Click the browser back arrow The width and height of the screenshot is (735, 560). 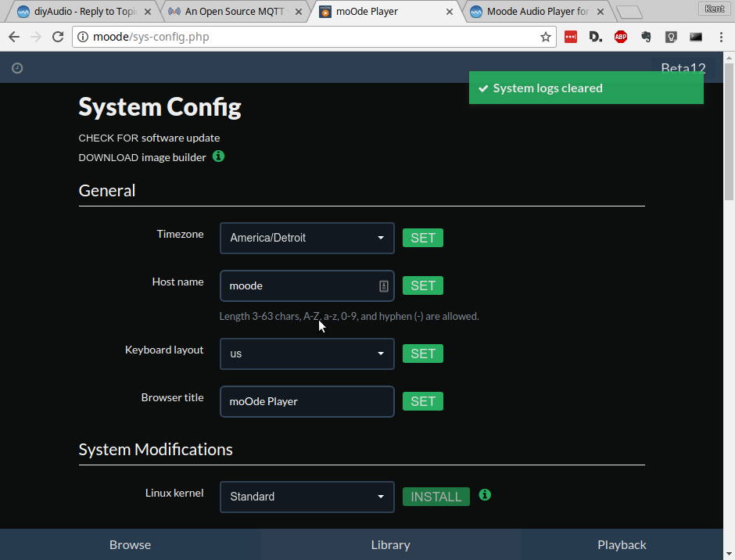(14, 37)
